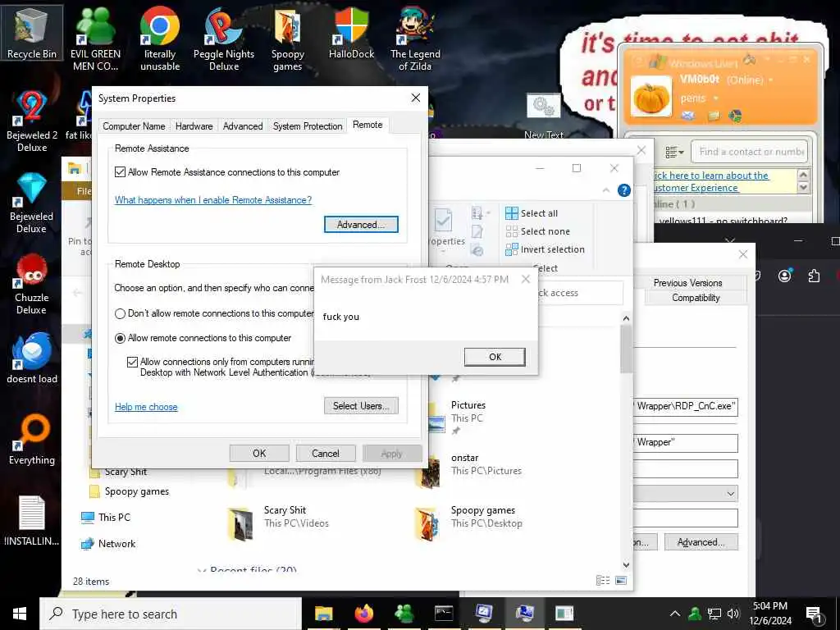Select the Previous Versions tab
This screenshot has height=630, width=840.
688,283
